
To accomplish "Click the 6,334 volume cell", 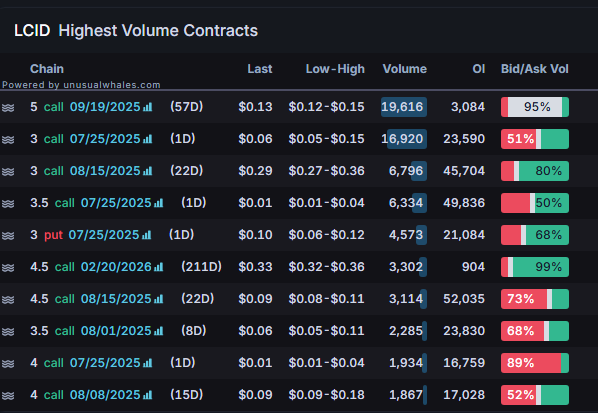I will (407, 203).
